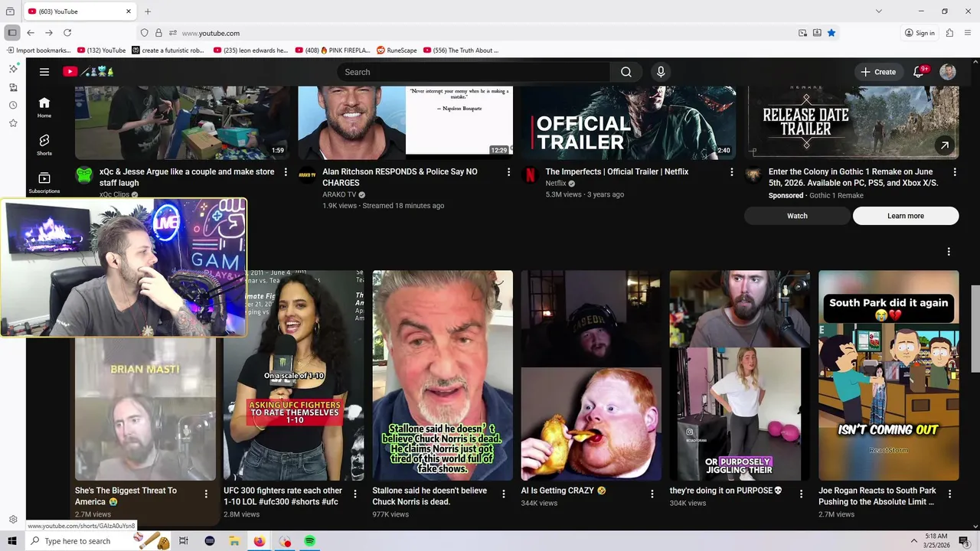Open a new browser tab
Viewport: 980px width, 551px height.
(148, 11)
